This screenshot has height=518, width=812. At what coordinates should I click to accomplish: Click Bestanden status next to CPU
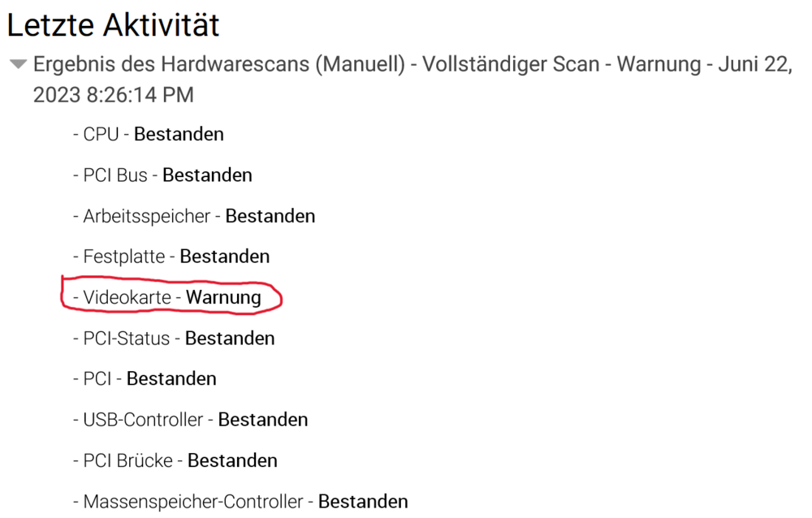click(x=179, y=134)
